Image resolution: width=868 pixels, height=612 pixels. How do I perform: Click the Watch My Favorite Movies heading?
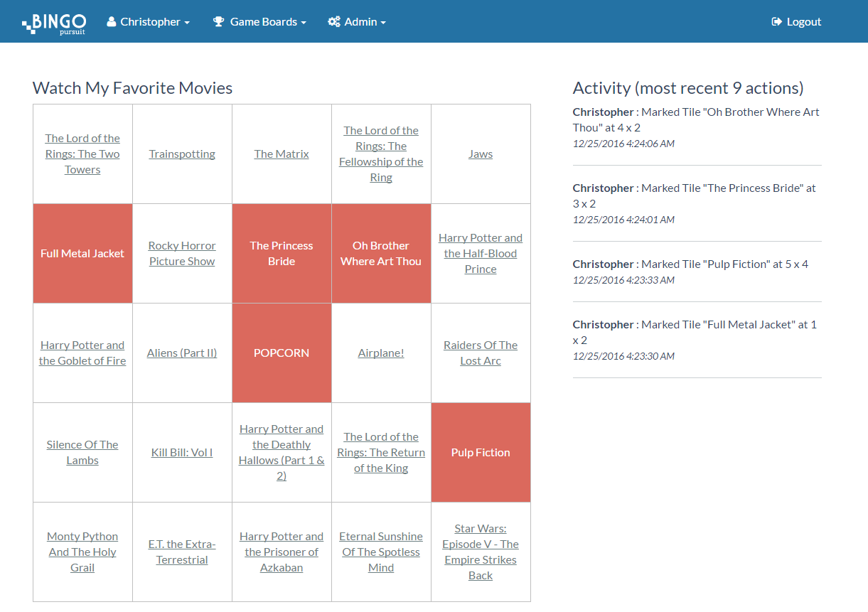133,88
